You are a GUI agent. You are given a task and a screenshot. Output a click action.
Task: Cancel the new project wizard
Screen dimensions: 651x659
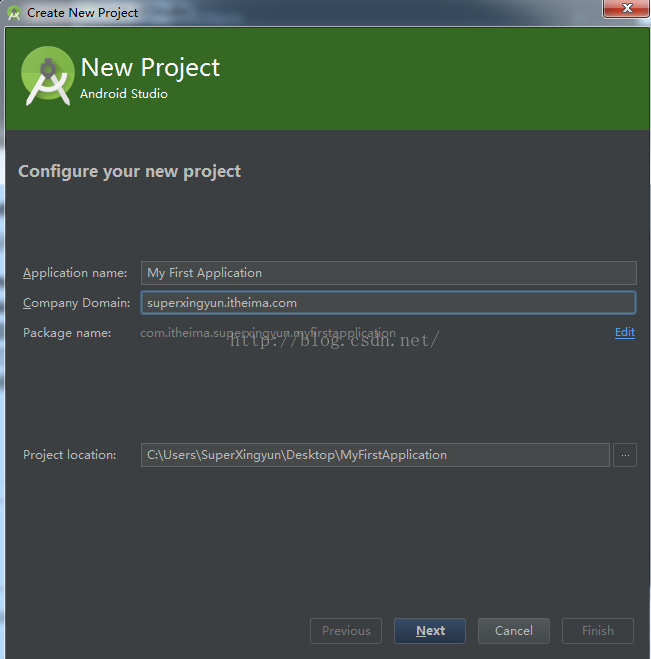(x=513, y=631)
